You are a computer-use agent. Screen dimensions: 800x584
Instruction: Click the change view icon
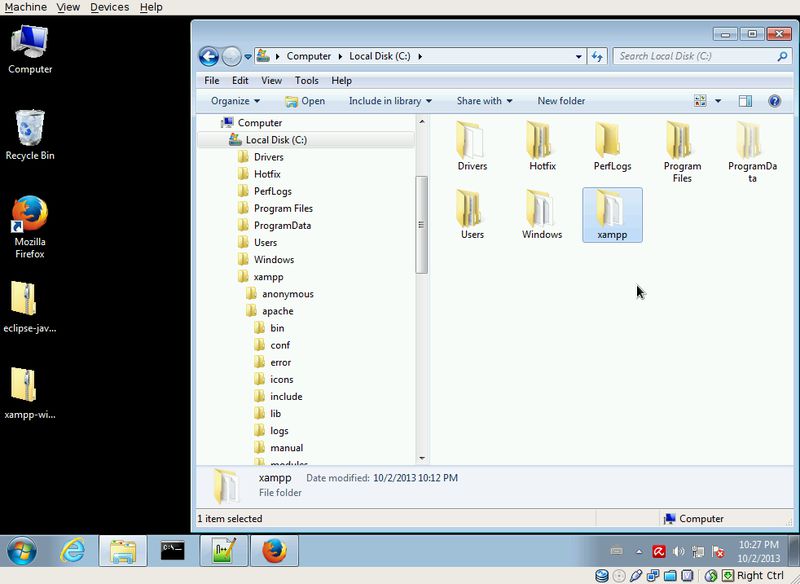pyautogui.click(x=700, y=101)
